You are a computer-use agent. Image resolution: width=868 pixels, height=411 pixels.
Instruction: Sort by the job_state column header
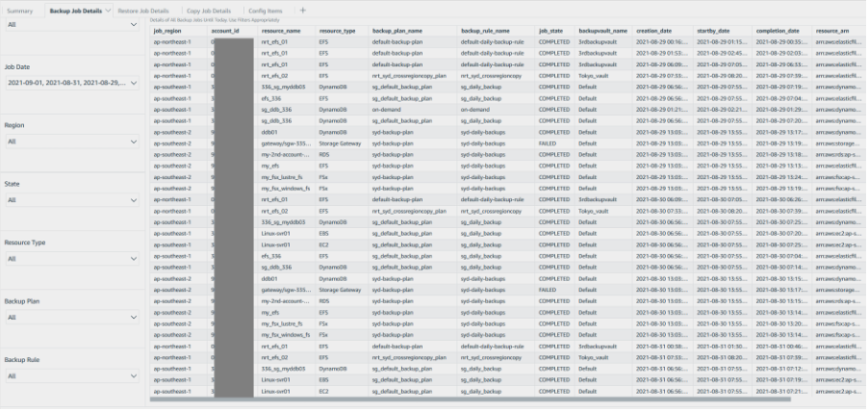click(551, 31)
